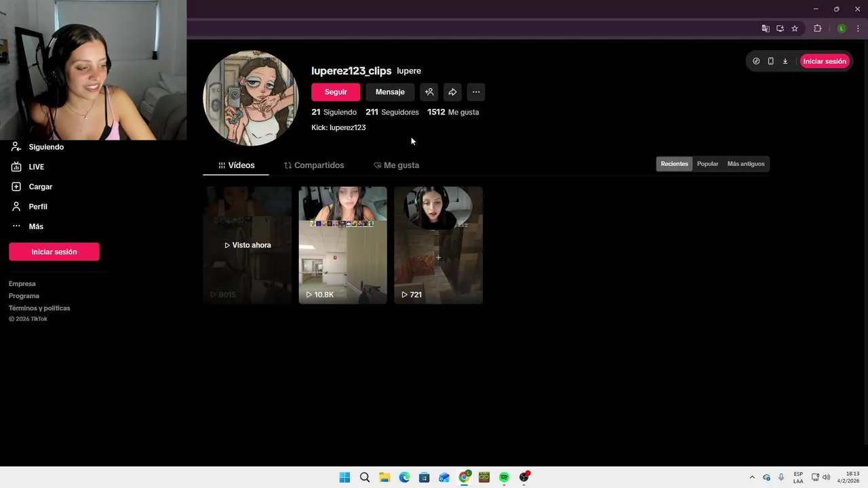Click the top-right Iniciar sesión button

point(825,61)
